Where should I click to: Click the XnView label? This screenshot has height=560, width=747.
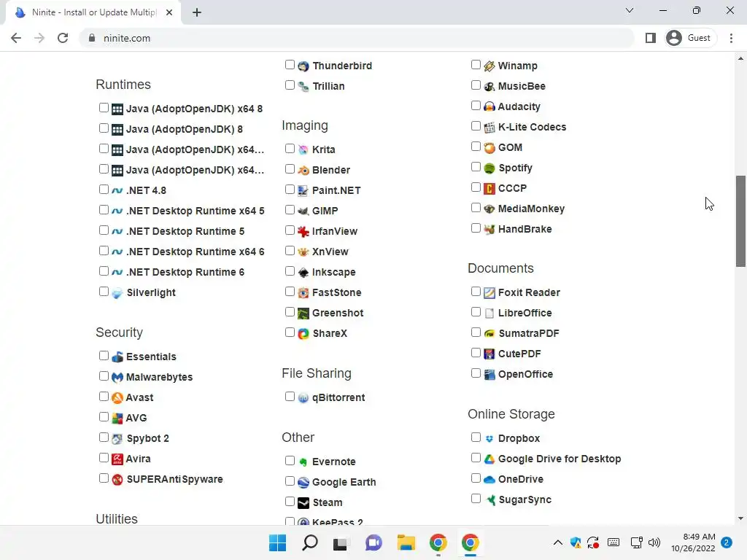tap(330, 252)
